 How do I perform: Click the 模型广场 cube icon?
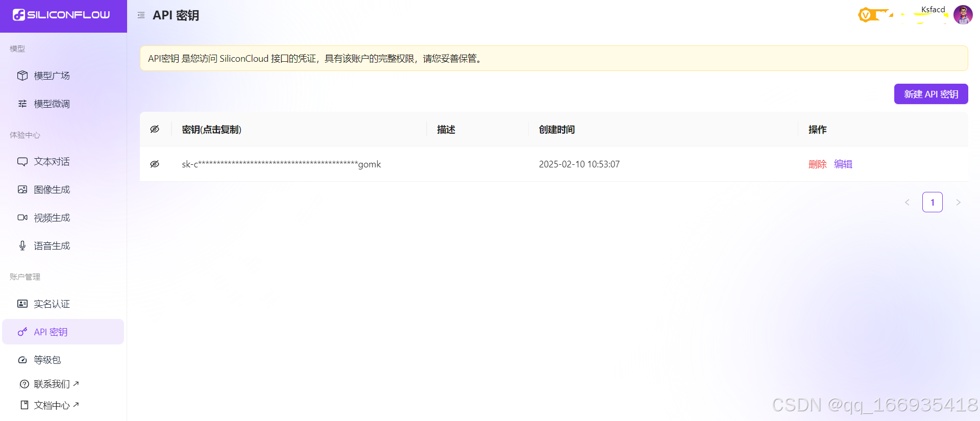pyautogui.click(x=22, y=76)
